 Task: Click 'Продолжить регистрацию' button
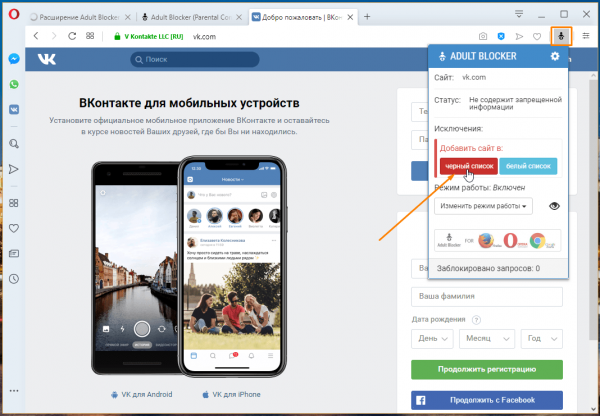487,369
